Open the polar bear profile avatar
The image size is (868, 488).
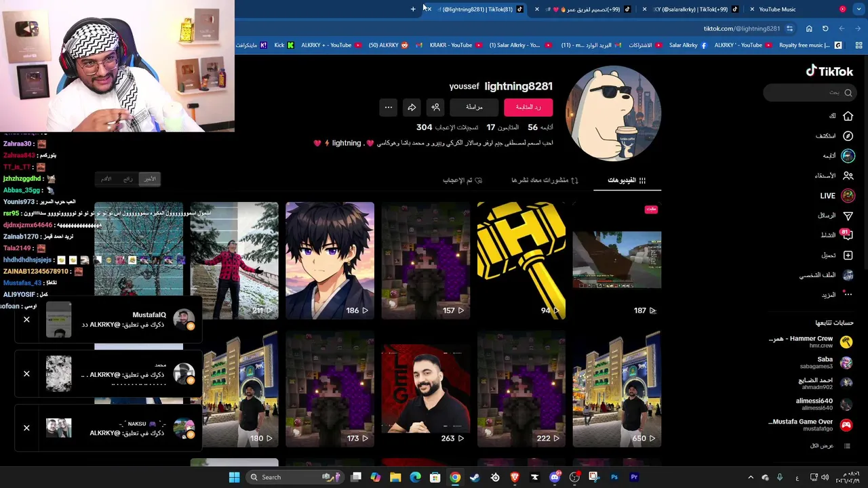point(613,113)
